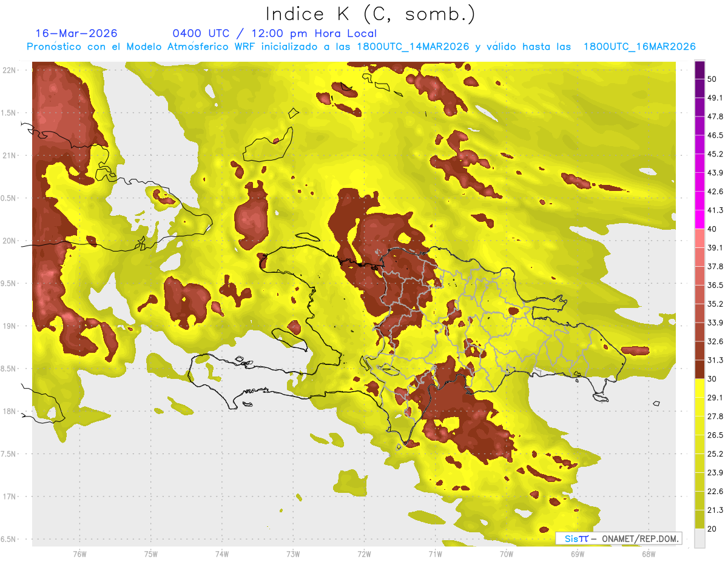Click the '76W' longitude label
The height and width of the screenshot is (562, 728).
coord(79,554)
